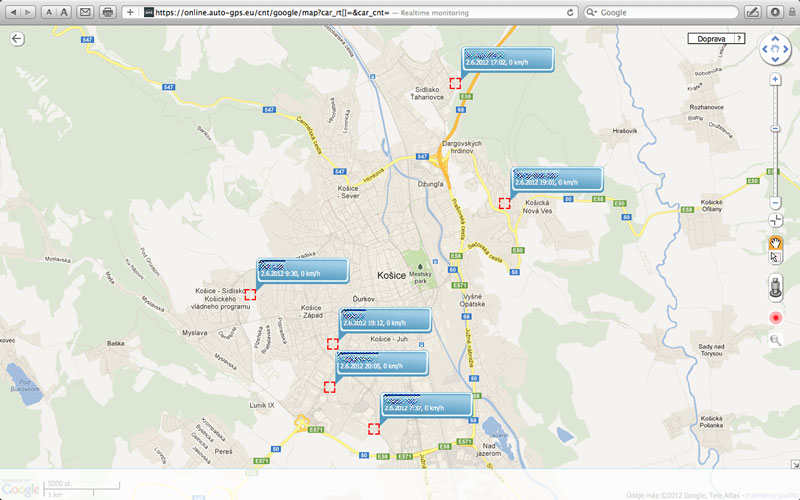Pan the map up with the pan control

tap(775, 38)
